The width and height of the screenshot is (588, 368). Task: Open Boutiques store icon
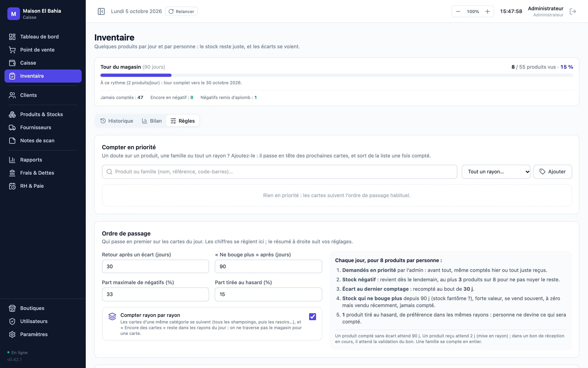click(12, 308)
